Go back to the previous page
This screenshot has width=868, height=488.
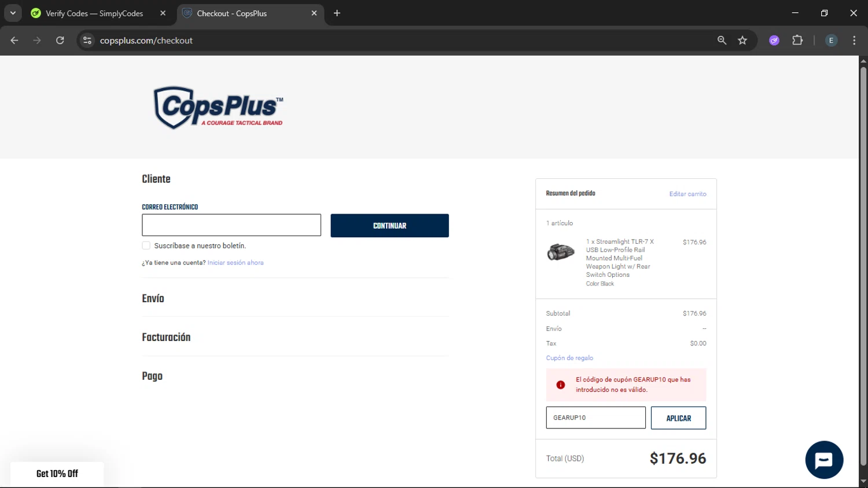[14, 41]
